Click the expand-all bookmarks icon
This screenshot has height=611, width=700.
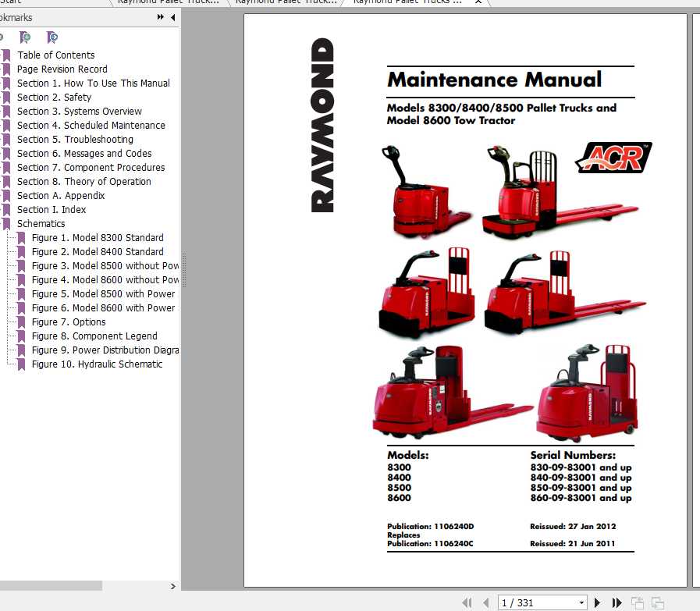[25, 37]
